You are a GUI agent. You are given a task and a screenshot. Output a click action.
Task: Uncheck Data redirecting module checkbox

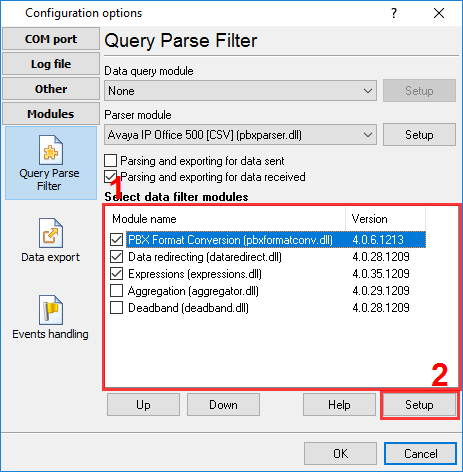pyautogui.click(x=116, y=257)
